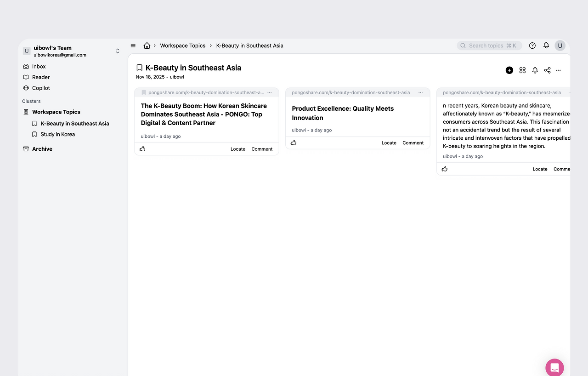
Task: Click Comment on K-Beauty Boom card
Action: tap(262, 149)
